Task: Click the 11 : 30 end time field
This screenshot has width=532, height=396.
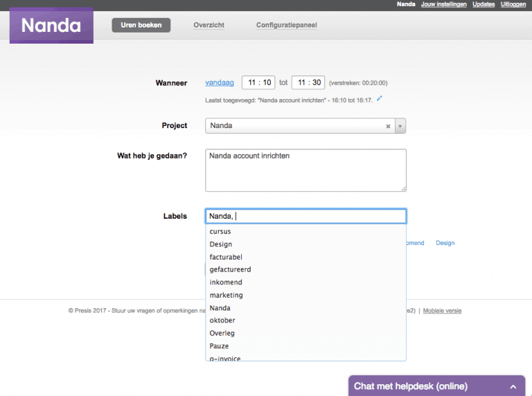Action: (308, 82)
